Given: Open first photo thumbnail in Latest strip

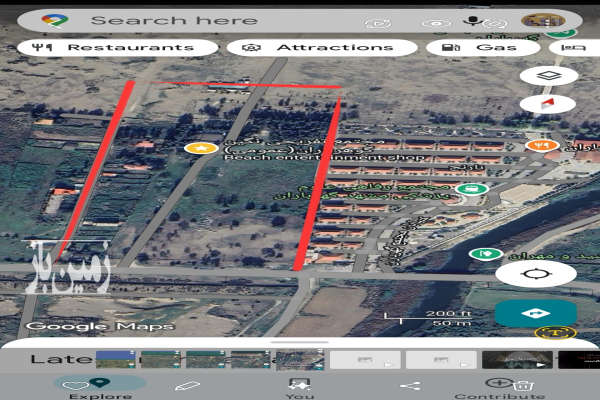Looking at the screenshot, I should tap(115, 360).
